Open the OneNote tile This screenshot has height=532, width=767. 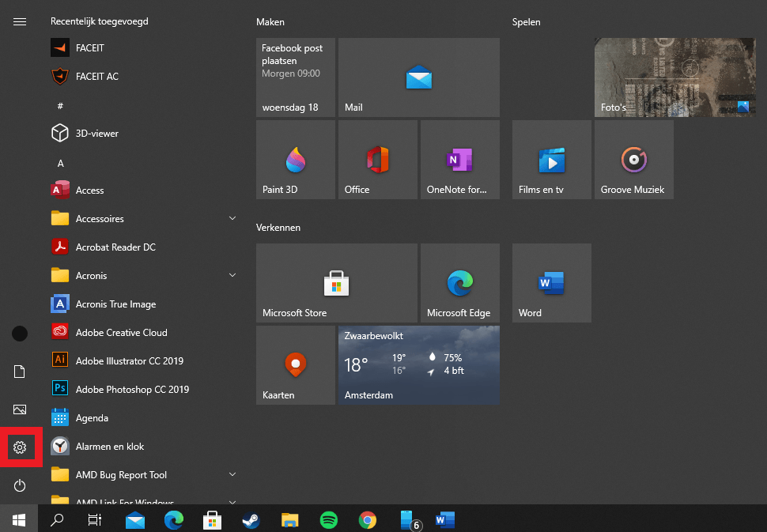[460, 160]
